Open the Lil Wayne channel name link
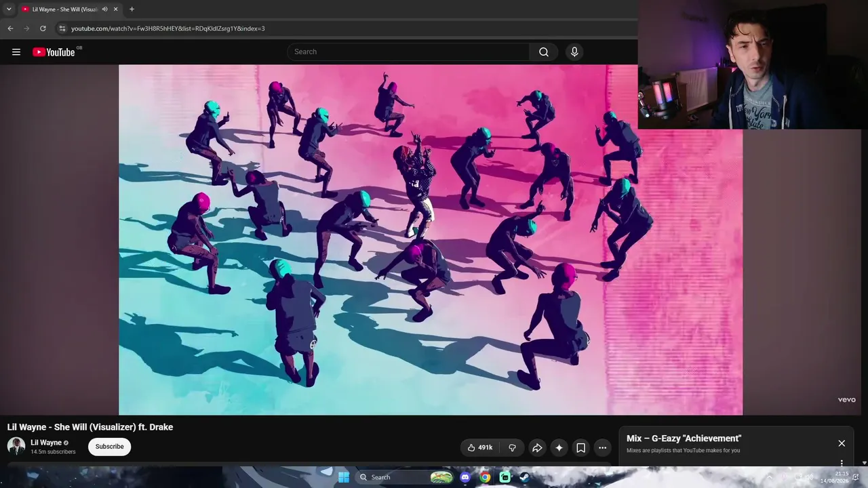Screen dimensions: 868x488 [x=46, y=443]
